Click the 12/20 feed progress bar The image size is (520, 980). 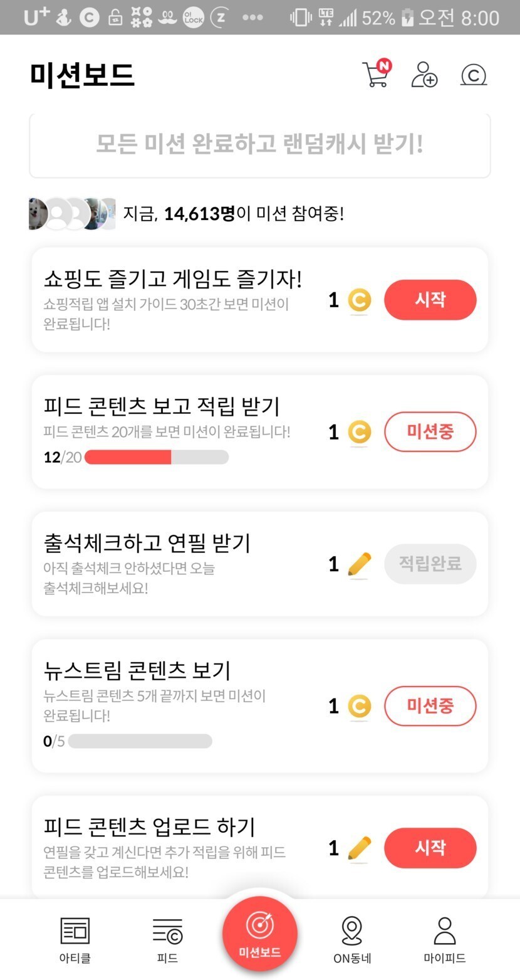coord(156,457)
